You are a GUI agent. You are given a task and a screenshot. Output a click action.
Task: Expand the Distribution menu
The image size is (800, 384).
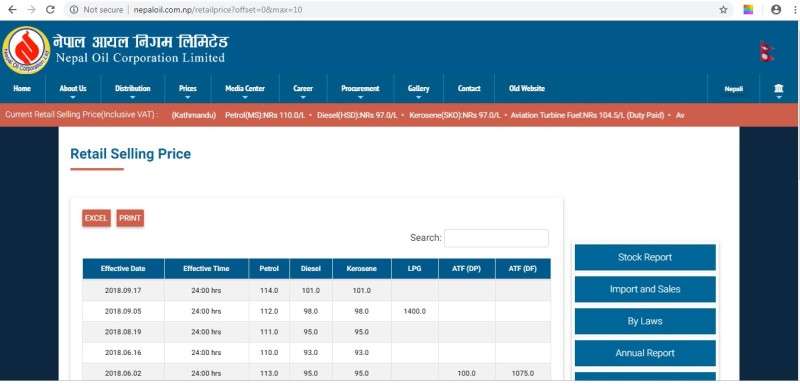pos(133,88)
